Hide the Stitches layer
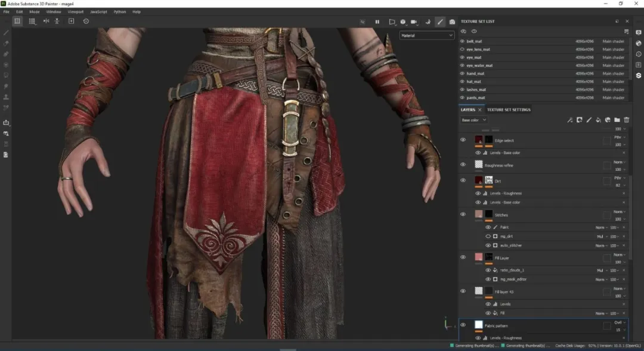Screen dimensions: 644x351 tap(463, 214)
